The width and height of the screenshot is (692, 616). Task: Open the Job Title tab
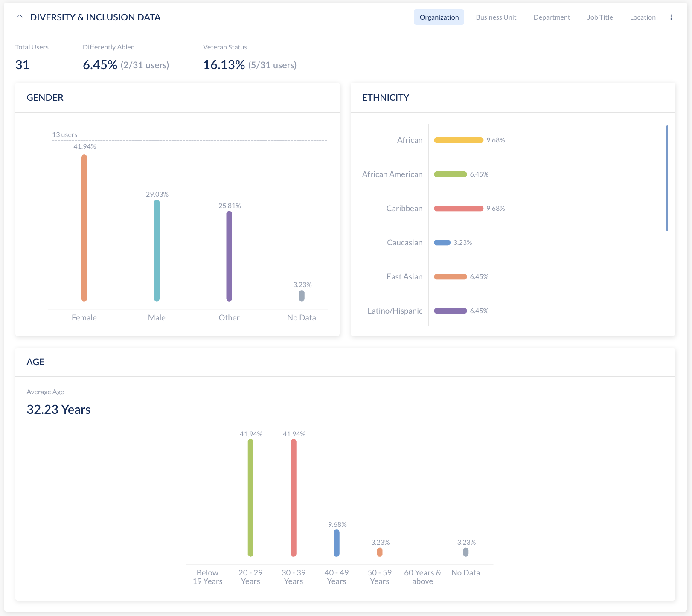pyautogui.click(x=600, y=17)
